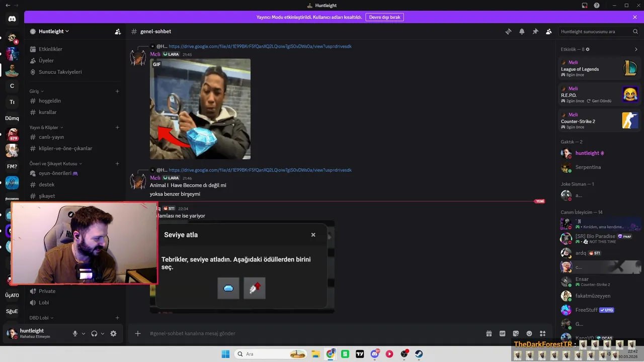Collapse Öneri ve Şikayet Kutusu category

[x=56, y=163]
